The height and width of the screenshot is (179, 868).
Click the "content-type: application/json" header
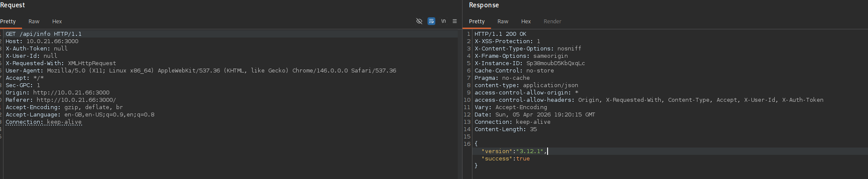click(x=526, y=85)
